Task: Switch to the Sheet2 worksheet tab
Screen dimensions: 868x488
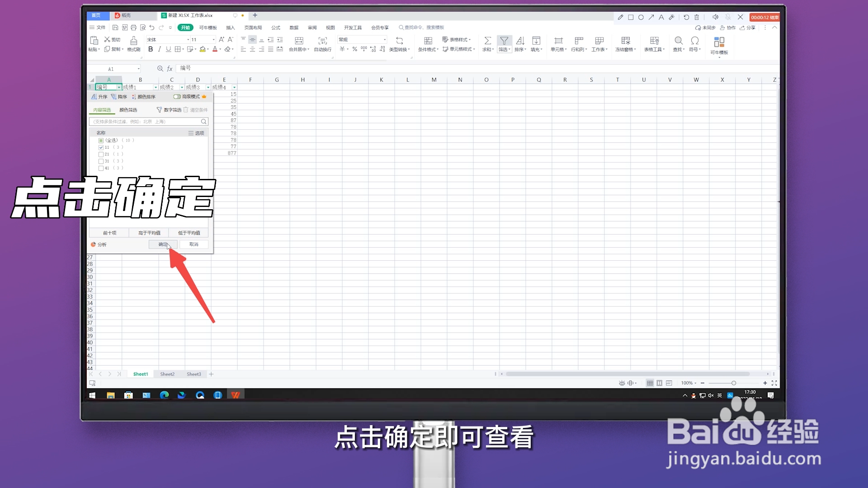Action: click(x=167, y=374)
